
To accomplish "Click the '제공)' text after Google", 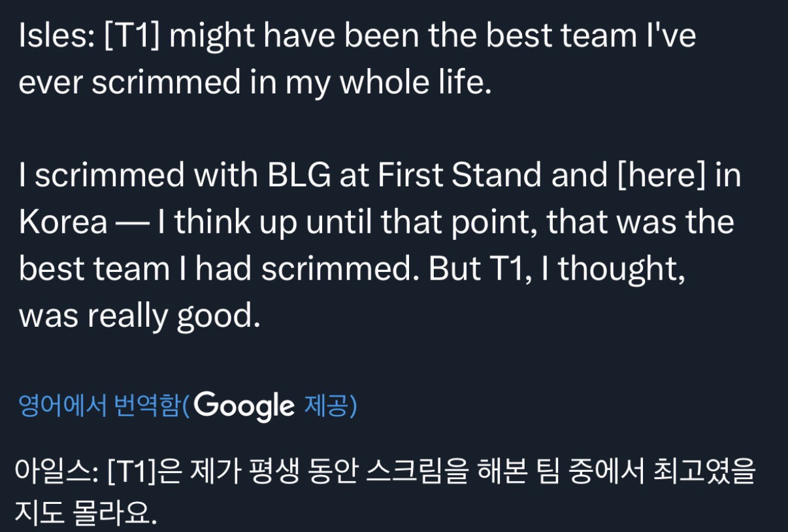I will tap(331, 407).
